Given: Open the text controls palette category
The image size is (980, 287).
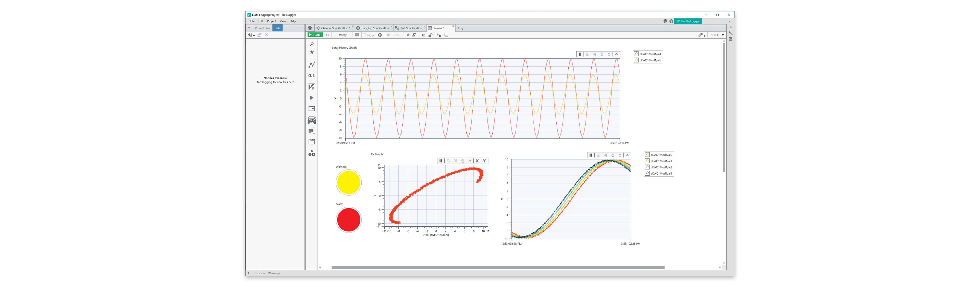Looking at the screenshot, I should [x=312, y=131].
